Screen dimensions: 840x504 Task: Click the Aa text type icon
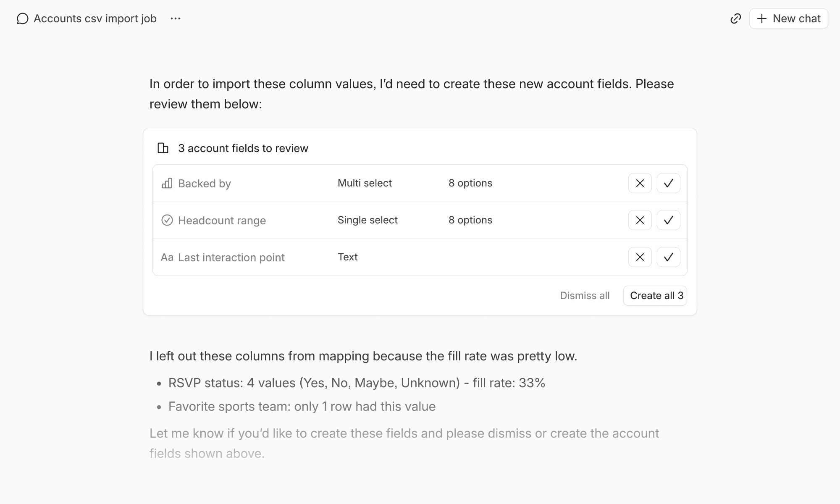[x=167, y=257]
